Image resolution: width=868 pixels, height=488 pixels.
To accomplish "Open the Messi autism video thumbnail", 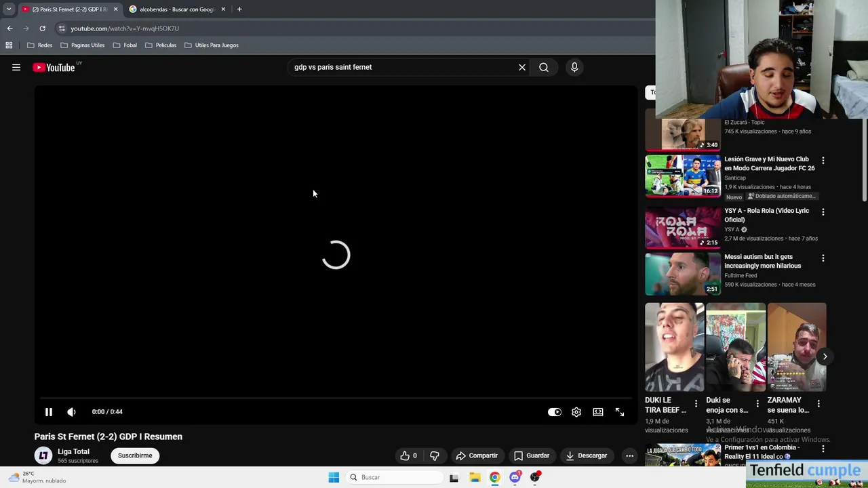I will (683, 274).
